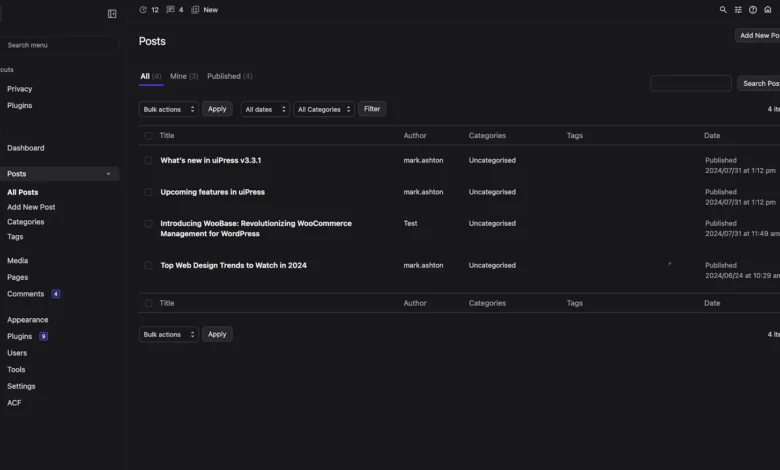Open the All Categories dropdown
Image resolution: width=780 pixels, height=470 pixels.
coord(324,109)
